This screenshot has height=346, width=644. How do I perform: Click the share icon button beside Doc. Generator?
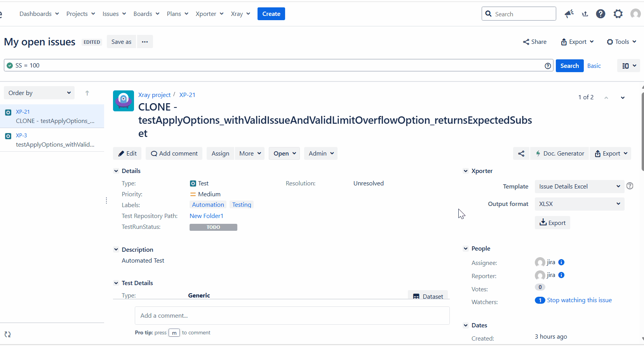point(521,154)
